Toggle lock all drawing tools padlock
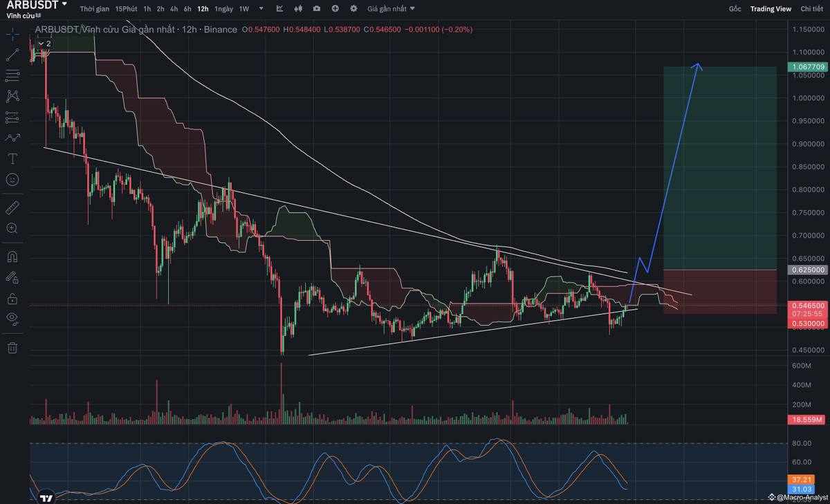This screenshot has width=830, height=504. click(x=12, y=298)
